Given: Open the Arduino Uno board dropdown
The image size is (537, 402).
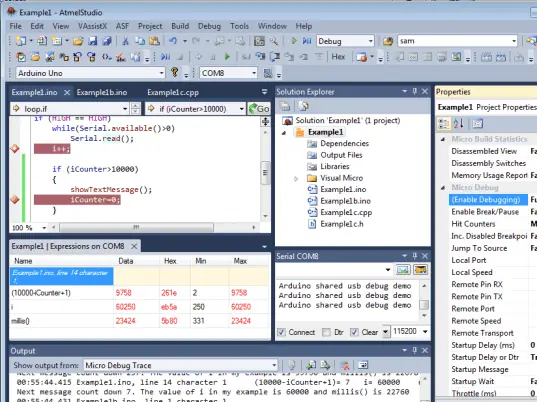Looking at the screenshot, I should click(161, 73).
